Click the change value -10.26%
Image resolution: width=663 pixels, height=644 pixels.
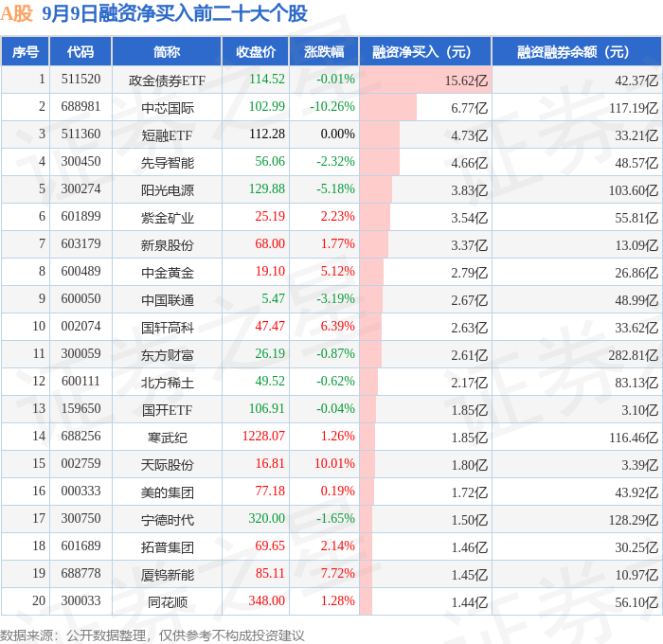click(332, 107)
